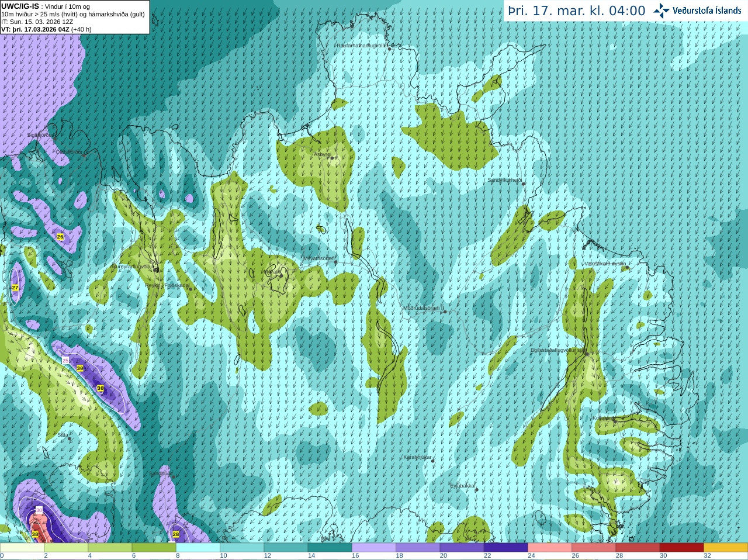Select the '10m hviður > 25 m/s' description line

(x=73, y=15)
